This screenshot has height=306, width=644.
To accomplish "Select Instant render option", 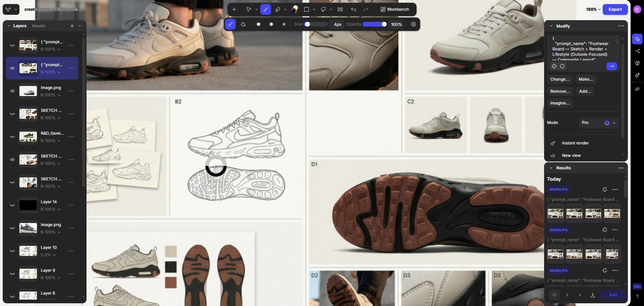I will point(575,143).
